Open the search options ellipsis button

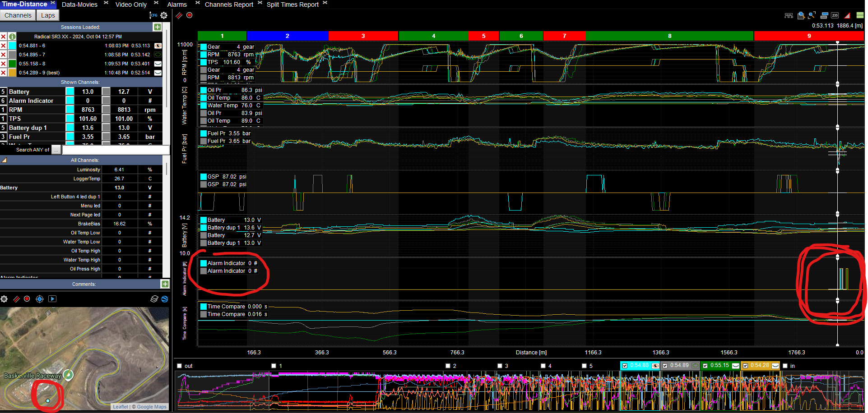pos(56,150)
